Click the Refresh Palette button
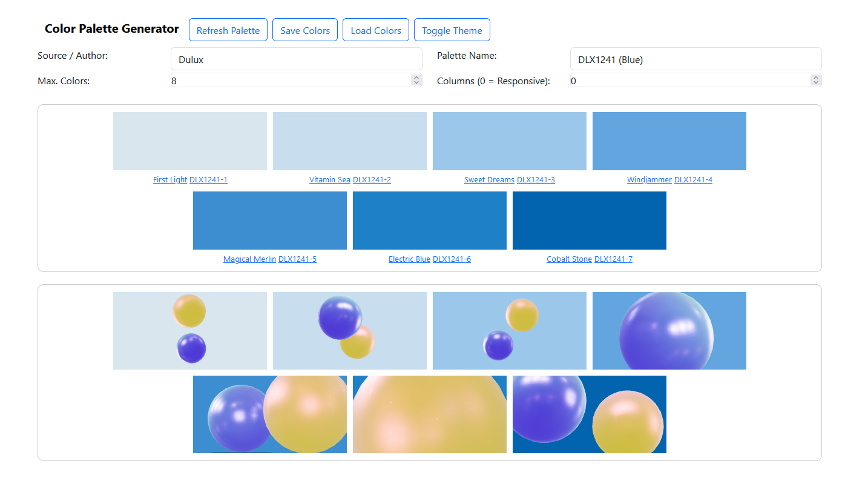868x495 pixels. click(x=228, y=30)
